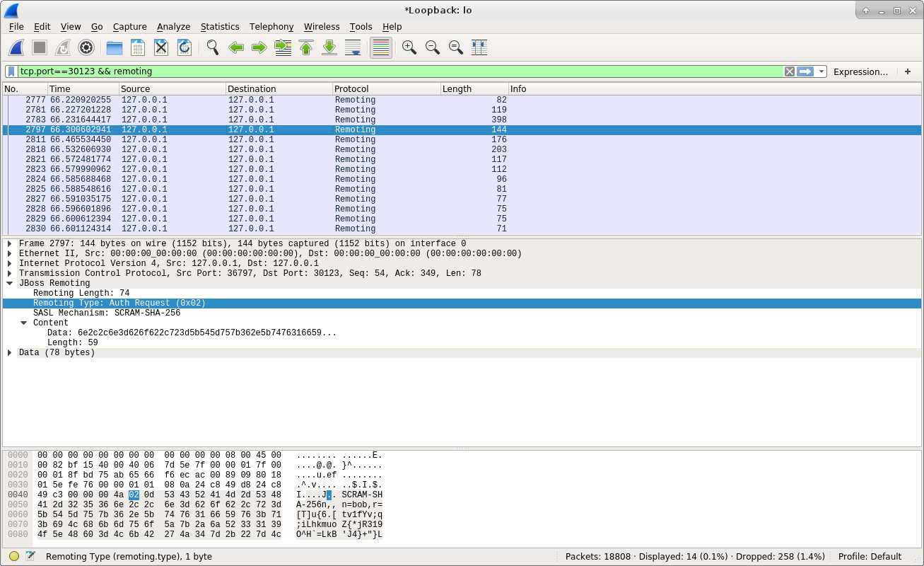Select the Data: 6e2c2c6e3d... field
The height and width of the screenshot is (566, 924).
click(x=192, y=333)
